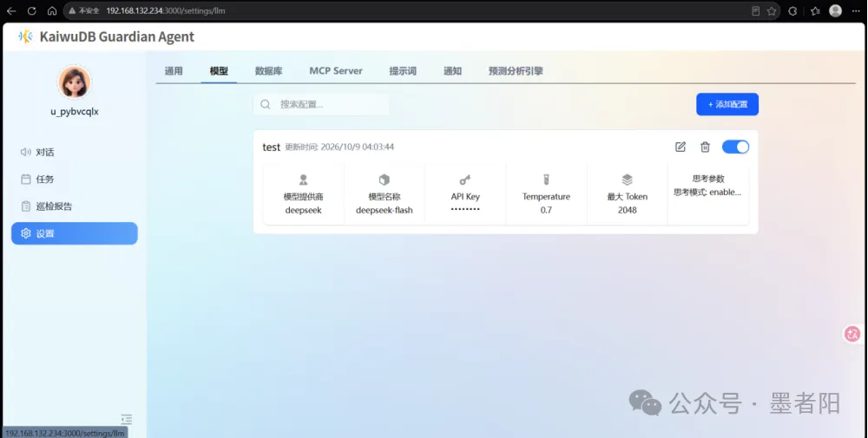This screenshot has height=438, width=868.
Task: Open the 对话 sidebar item
Action: pyautogui.click(x=74, y=152)
